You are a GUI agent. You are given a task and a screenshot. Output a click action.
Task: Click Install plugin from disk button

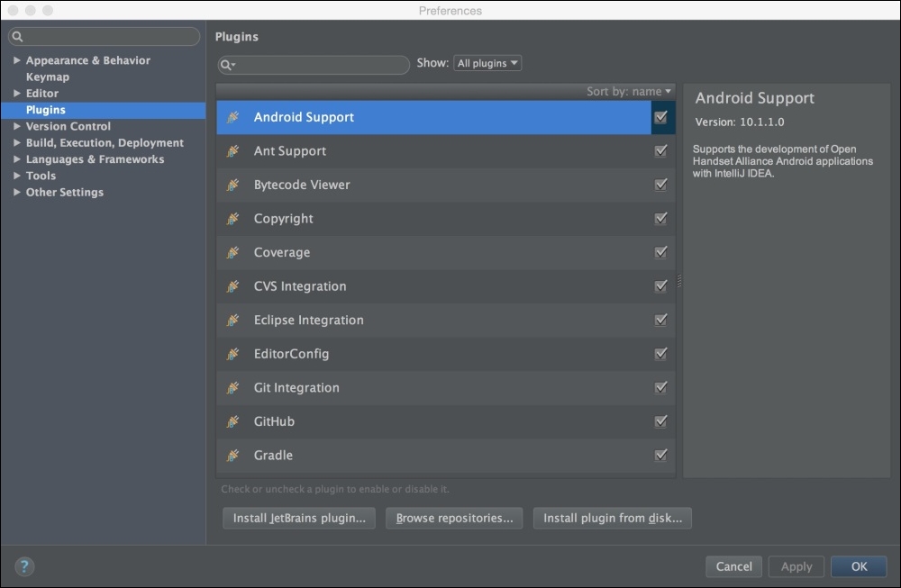pos(613,518)
